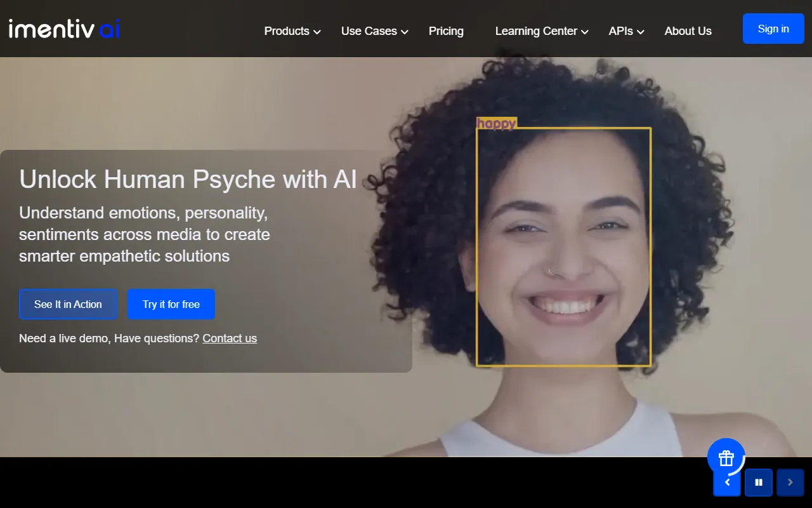
Task: Click the "happy" emotion label tag
Action: [x=497, y=123]
